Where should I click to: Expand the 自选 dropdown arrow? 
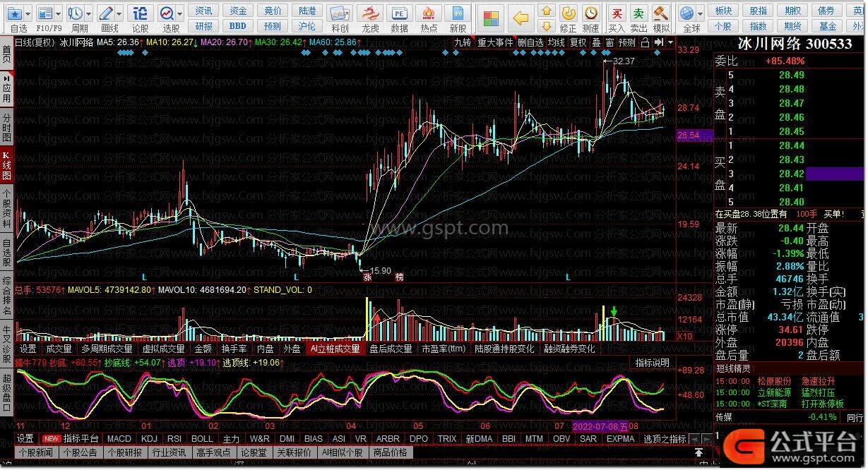point(28,13)
